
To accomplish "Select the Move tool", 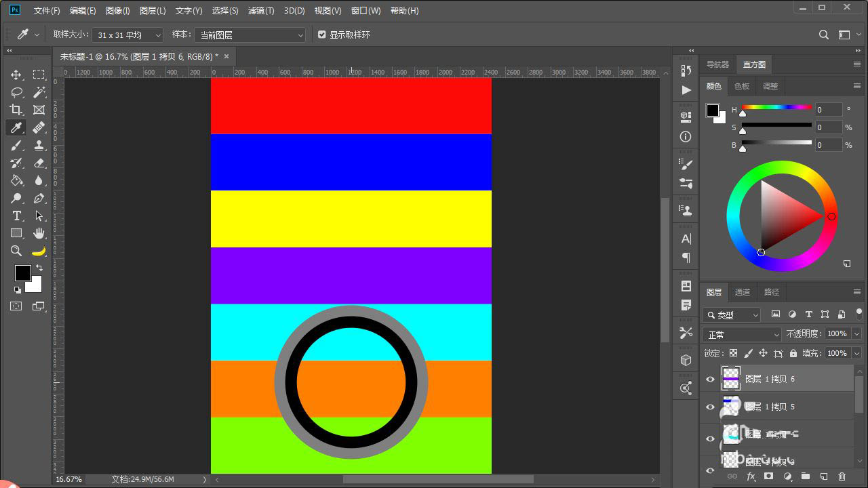I will (x=16, y=75).
